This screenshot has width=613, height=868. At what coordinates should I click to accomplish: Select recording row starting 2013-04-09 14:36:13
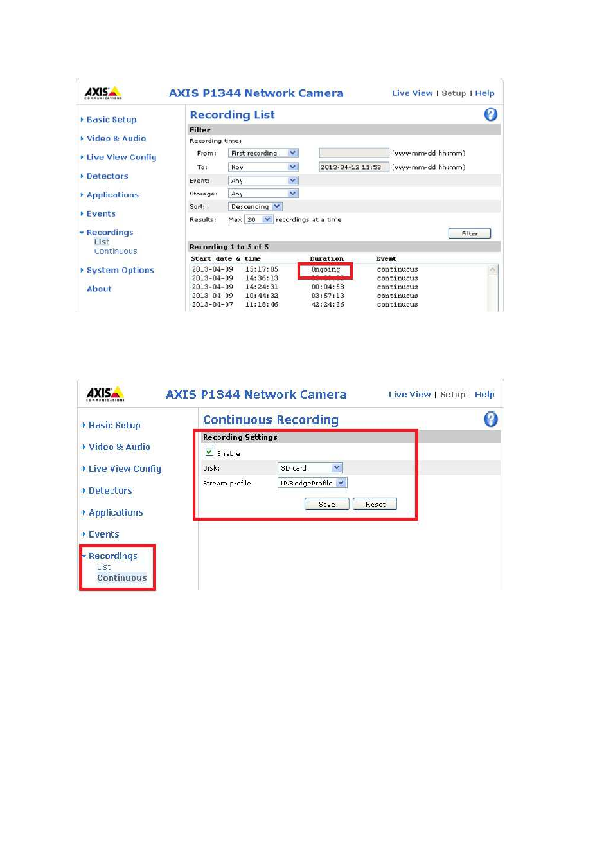coord(339,278)
